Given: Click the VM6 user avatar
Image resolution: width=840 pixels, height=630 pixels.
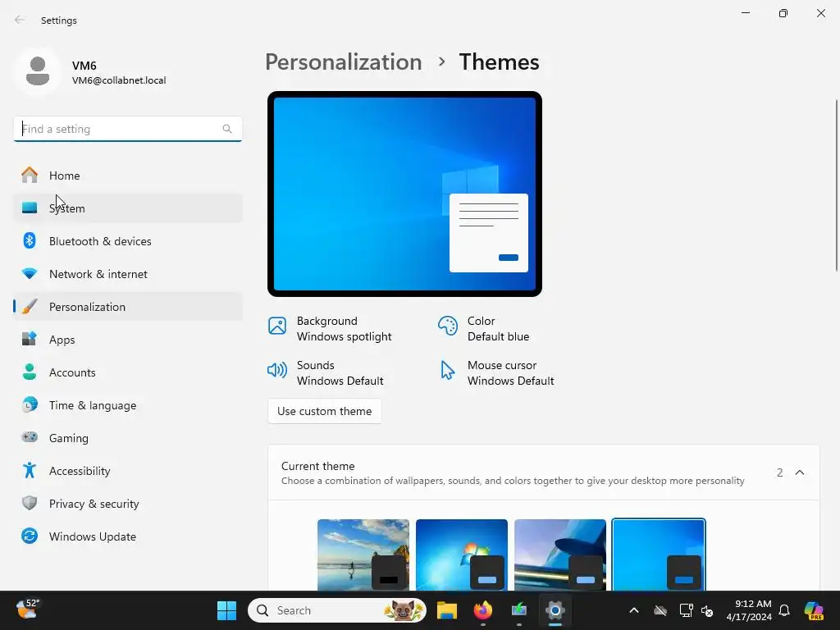Looking at the screenshot, I should tap(38, 71).
